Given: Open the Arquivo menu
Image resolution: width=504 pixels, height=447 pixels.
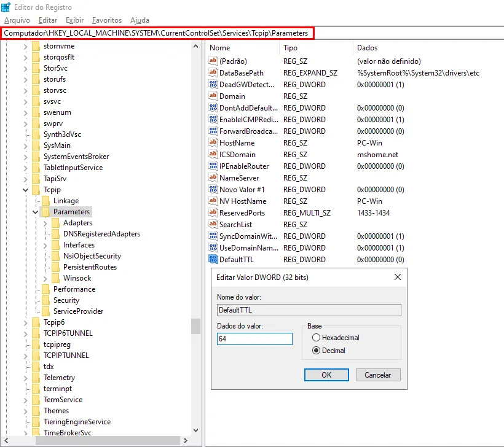Looking at the screenshot, I should [x=17, y=20].
